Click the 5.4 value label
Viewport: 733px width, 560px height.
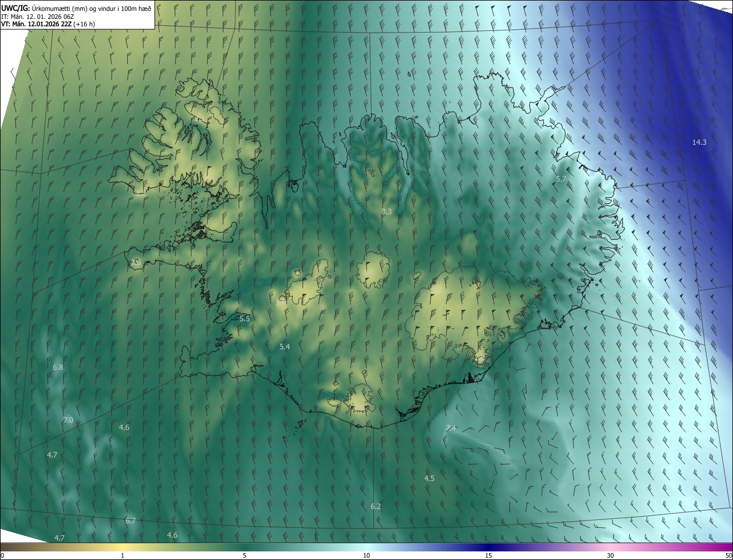point(285,346)
